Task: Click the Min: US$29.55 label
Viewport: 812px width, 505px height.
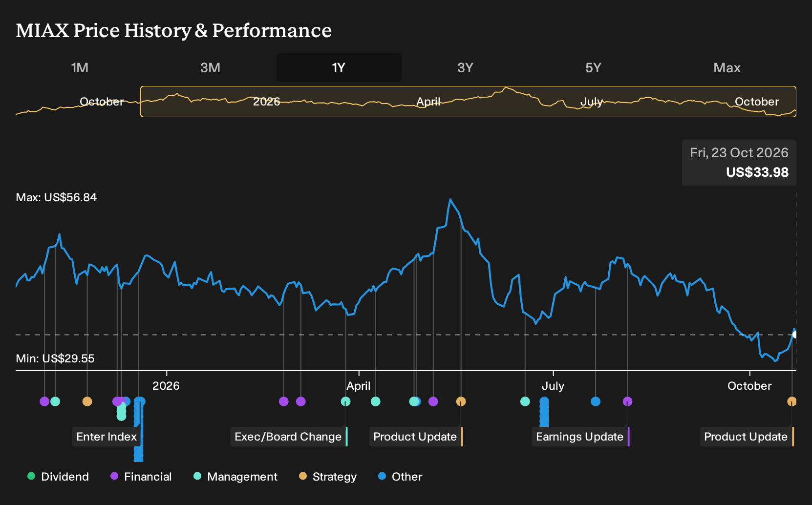Action: pyautogui.click(x=55, y=358)
